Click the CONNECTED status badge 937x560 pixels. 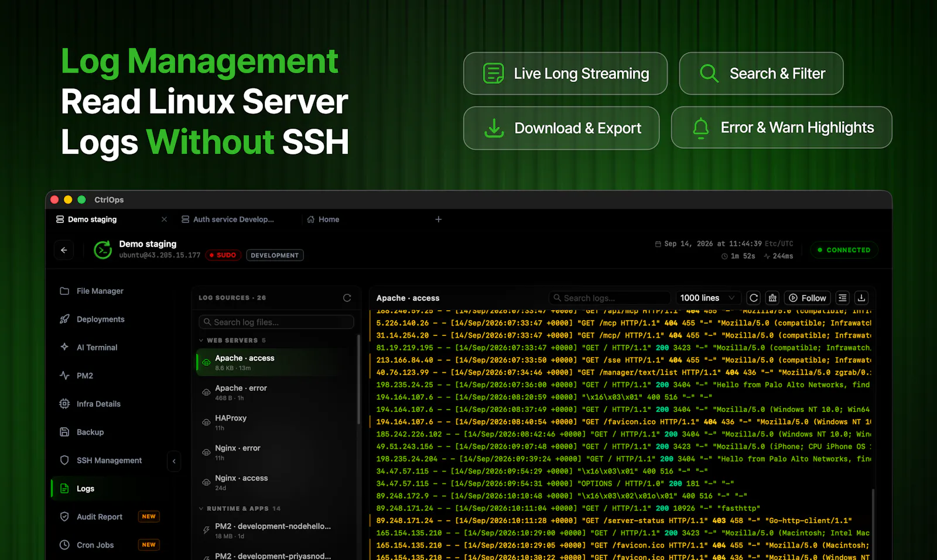844,250
